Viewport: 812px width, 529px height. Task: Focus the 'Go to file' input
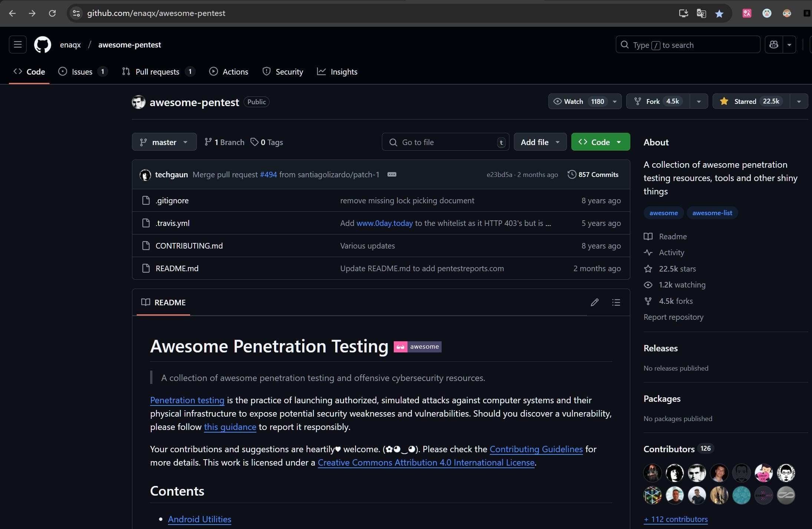point(445,142)
